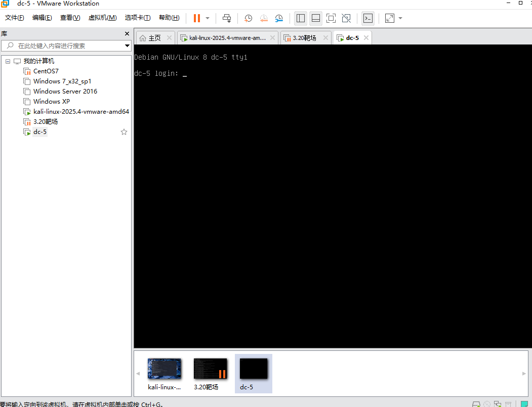Click the Windows XP VM icon in library
This screenshot has width=532, height=407.
click(27, 102)
